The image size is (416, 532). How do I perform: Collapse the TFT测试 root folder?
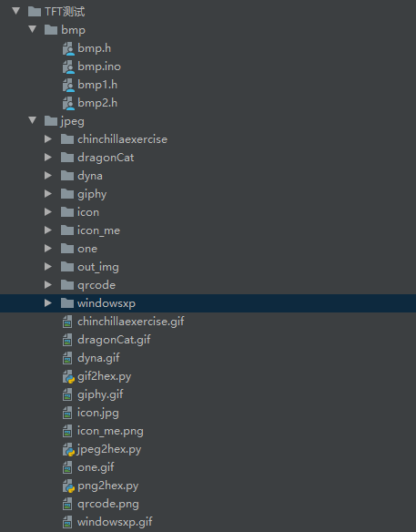click(15, 11)
